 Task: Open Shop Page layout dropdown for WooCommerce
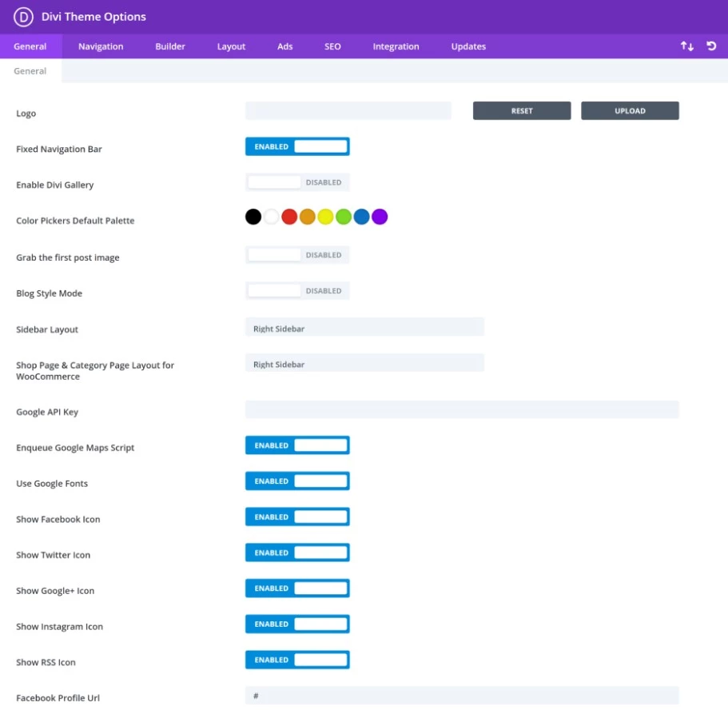tap(364, 362)
